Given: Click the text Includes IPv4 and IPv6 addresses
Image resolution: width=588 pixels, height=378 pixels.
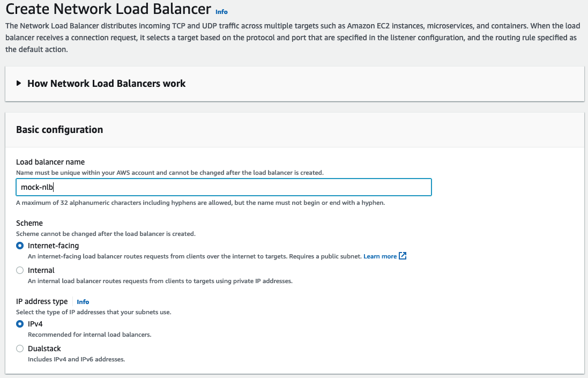Looking at the screenshot, I should tap(77, 359).
